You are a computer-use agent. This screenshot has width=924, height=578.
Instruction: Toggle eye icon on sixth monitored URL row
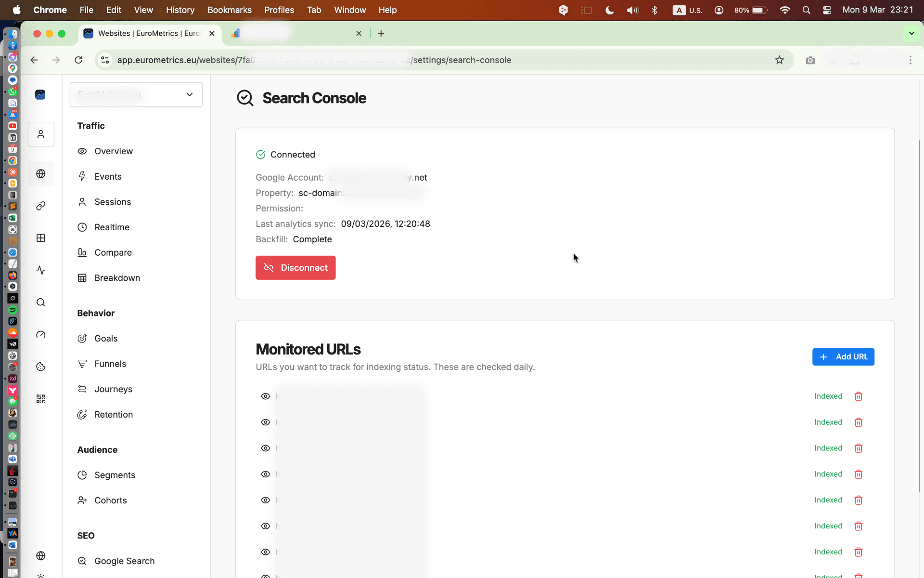(x=266, y=526)
